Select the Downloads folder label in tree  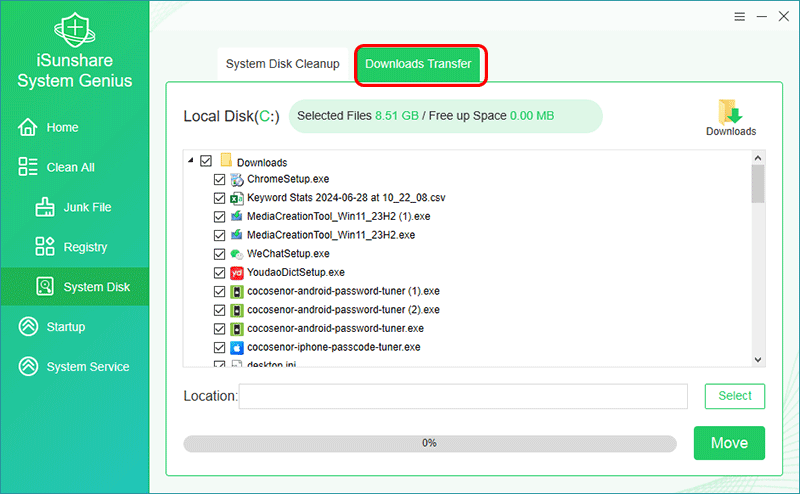262,162
